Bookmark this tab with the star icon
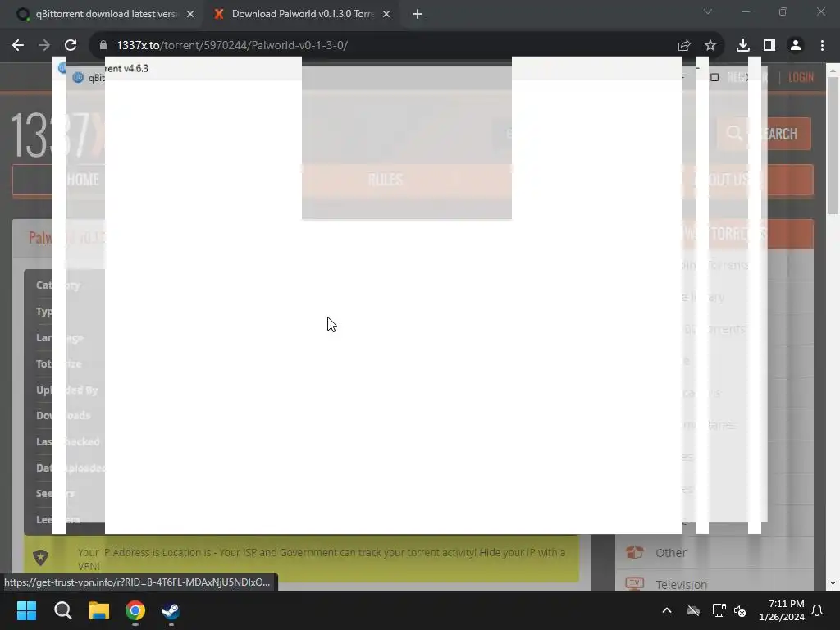 click(710, 46)
